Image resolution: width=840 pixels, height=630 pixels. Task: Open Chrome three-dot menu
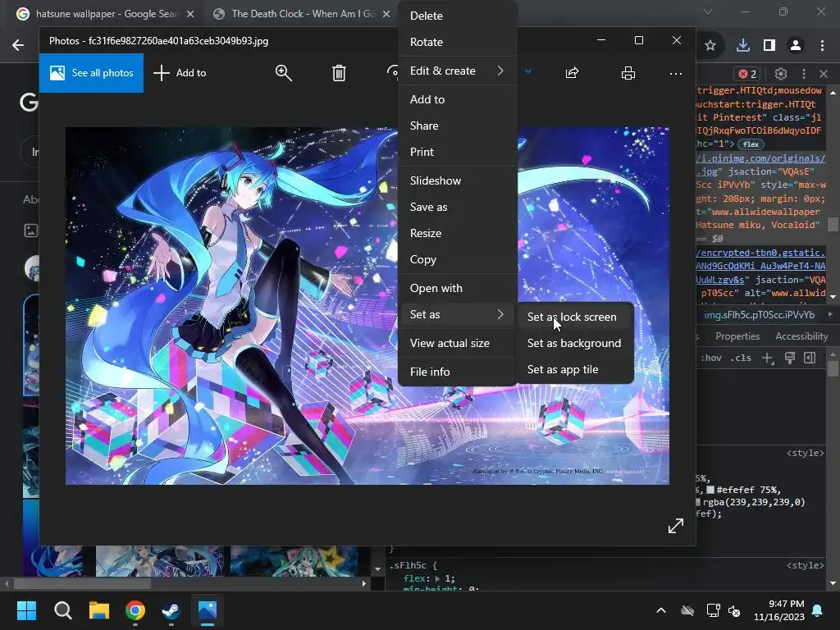click(x=822, y=46)
